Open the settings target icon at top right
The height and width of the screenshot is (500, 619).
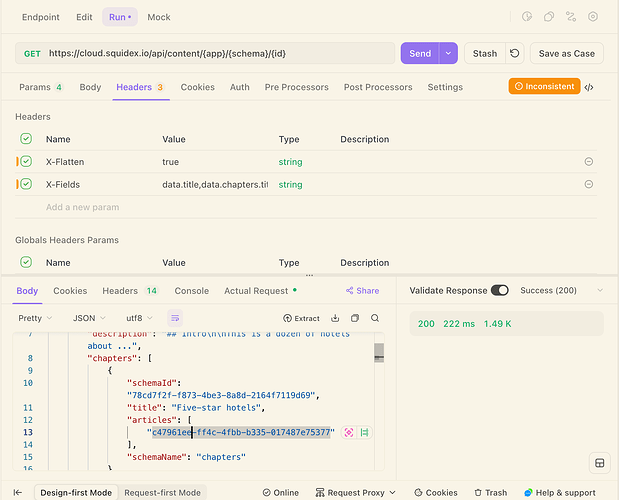(593, 17)
